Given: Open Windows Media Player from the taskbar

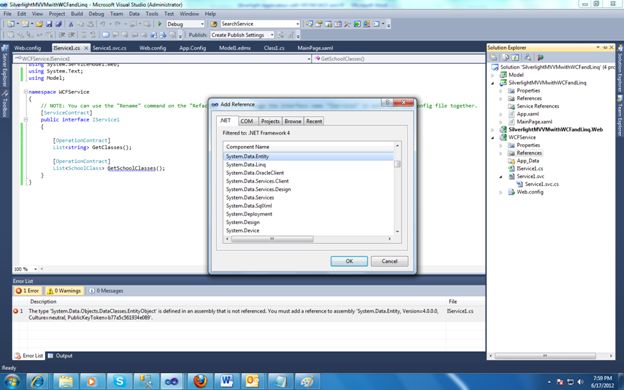Looking at the screenshot, I should (x=92, y=381).
